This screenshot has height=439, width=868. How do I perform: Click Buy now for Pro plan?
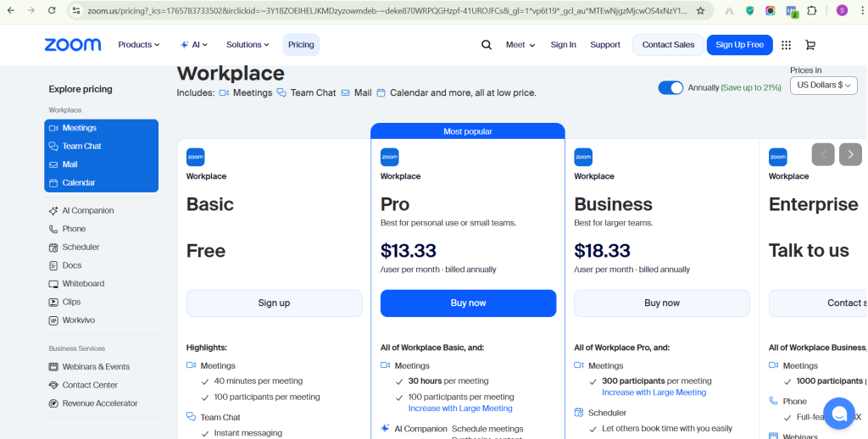click(x=468, y=303)
